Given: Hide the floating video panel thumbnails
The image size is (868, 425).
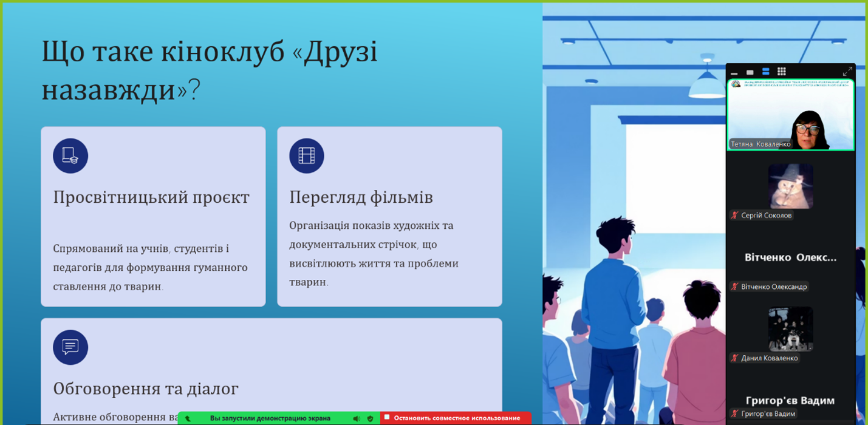Looking at the screenshot, I should pos(734,72).
